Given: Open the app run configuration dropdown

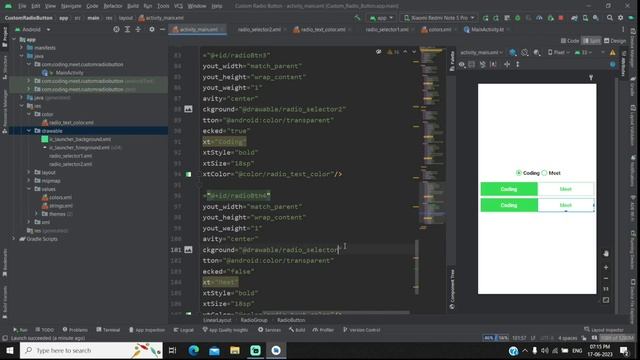Looking at the screenshot, I should tap(381, 18).
